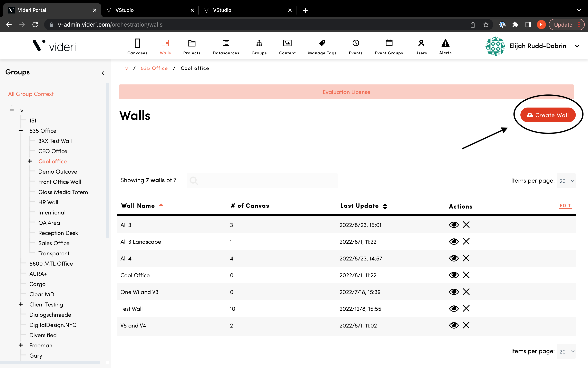View the Cool Office wall eye icon
The image size is (588, 368).
click(454, 275)
